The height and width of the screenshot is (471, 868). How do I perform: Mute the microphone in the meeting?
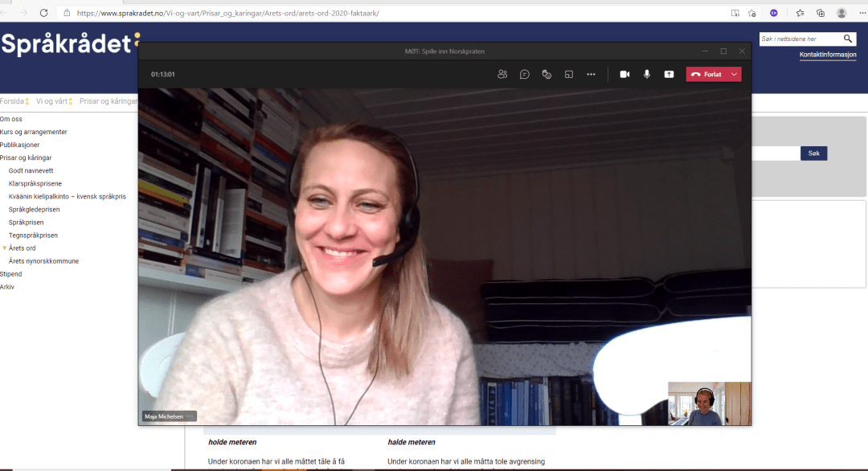pos(647,74)
